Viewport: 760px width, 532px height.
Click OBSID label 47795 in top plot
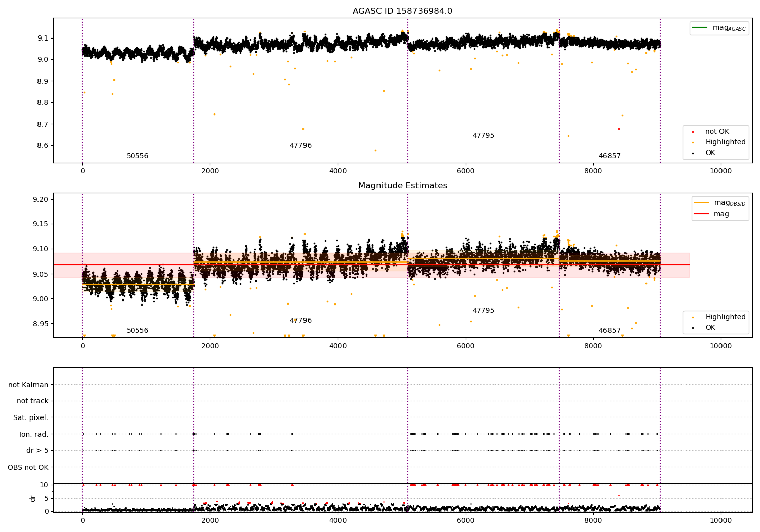click(483, 136)
